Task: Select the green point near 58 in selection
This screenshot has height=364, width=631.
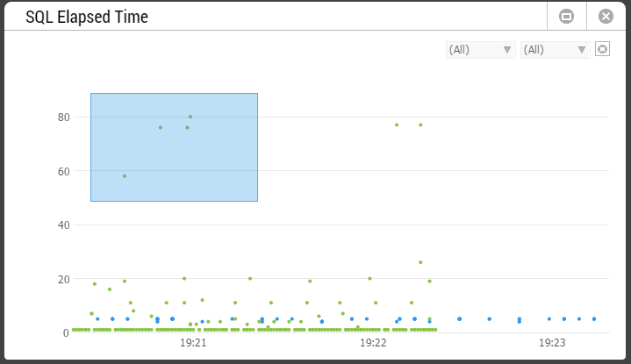Action: coord(125,176)
